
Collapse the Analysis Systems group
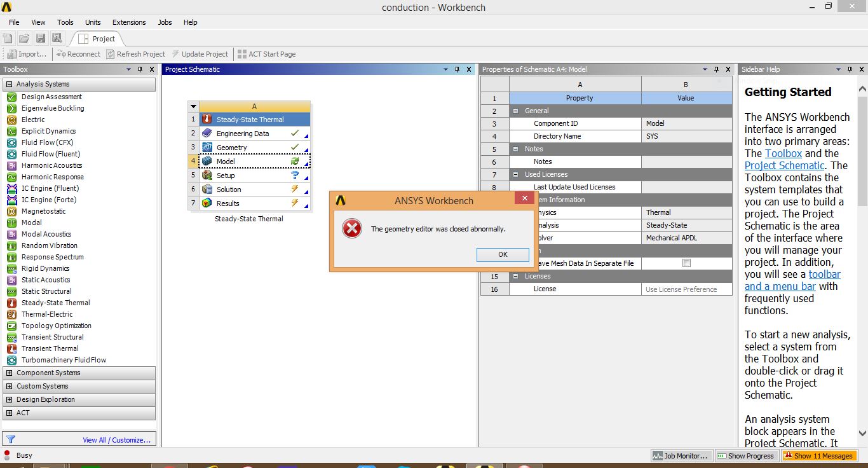[x=9, y=84]
